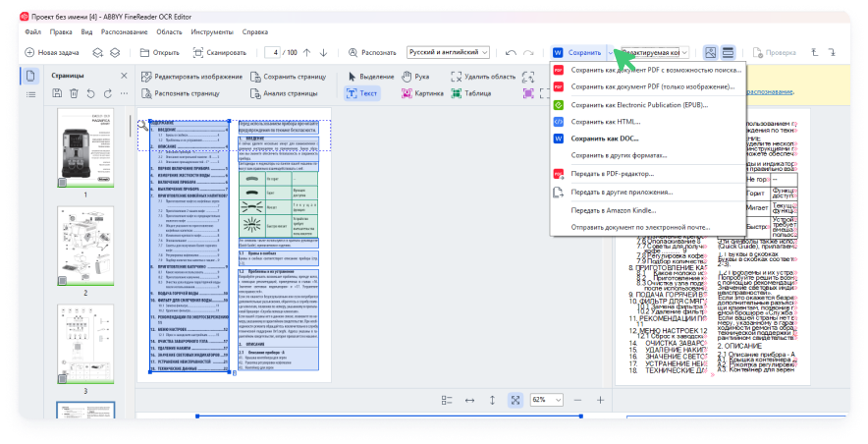Open the Файл menu
Viewport: 868px width, 444px height.
(x=33, y=32)
